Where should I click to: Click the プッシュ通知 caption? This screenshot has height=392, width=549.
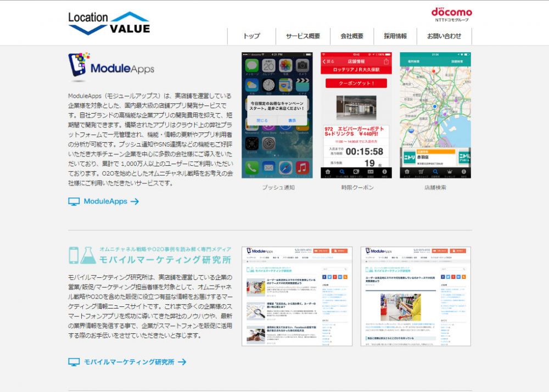278,188
